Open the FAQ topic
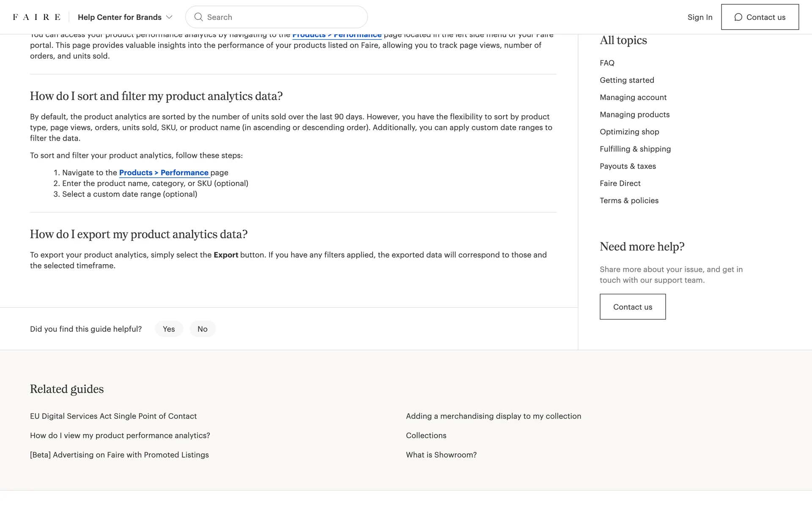This screenshot has width=812, height=508. pos(607,63)
